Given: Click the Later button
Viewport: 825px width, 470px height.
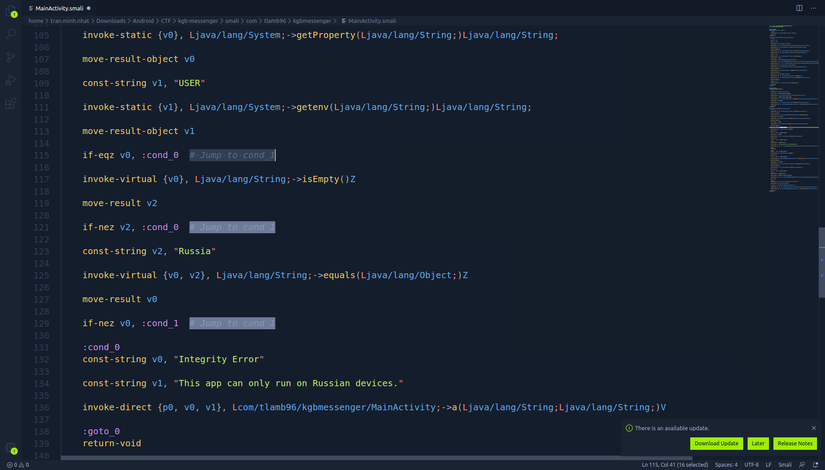Looking at the screenshot, I should (x=758, y=443).
